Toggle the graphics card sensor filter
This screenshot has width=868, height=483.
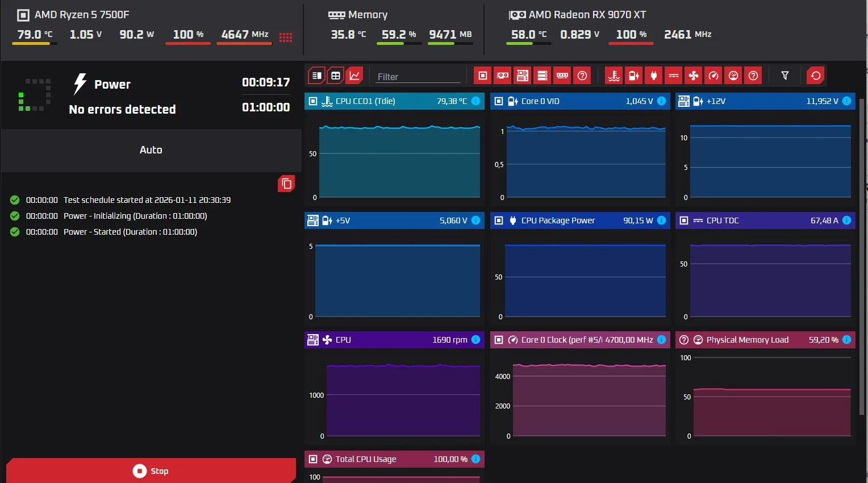pos(503,76)
